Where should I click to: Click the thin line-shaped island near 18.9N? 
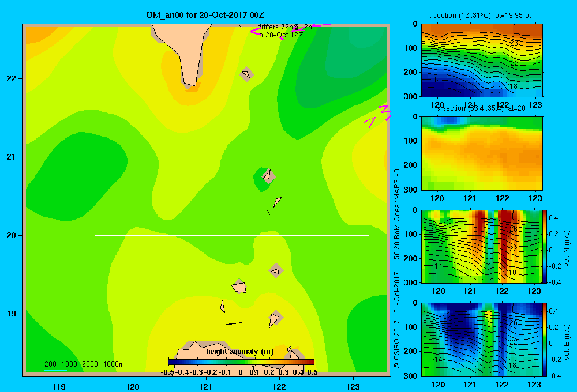tap(234, 323)
